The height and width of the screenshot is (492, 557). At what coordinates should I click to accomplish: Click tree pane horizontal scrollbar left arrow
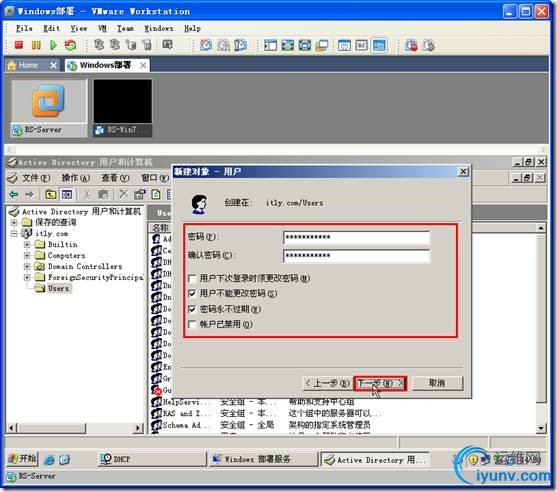point(12,428)
